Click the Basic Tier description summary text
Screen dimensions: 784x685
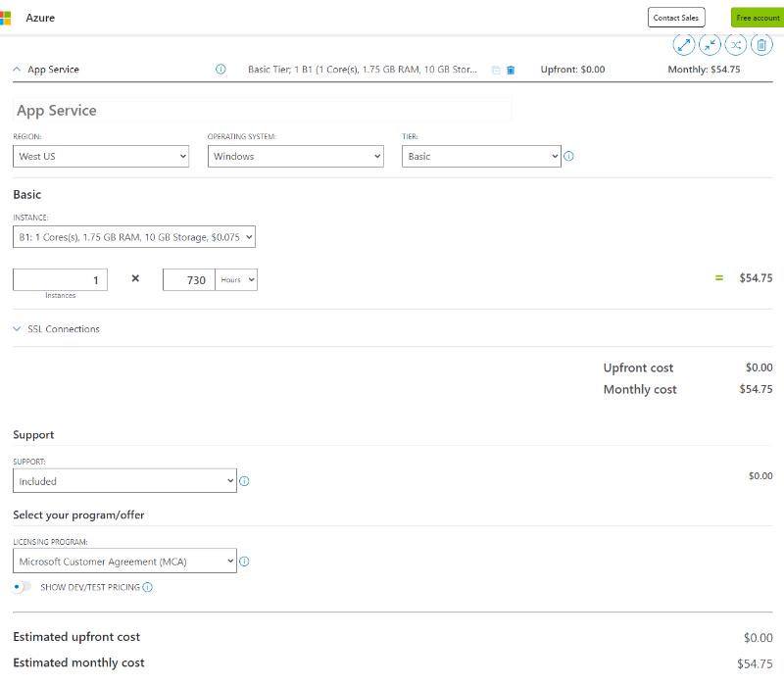click(x=363, y=70)
